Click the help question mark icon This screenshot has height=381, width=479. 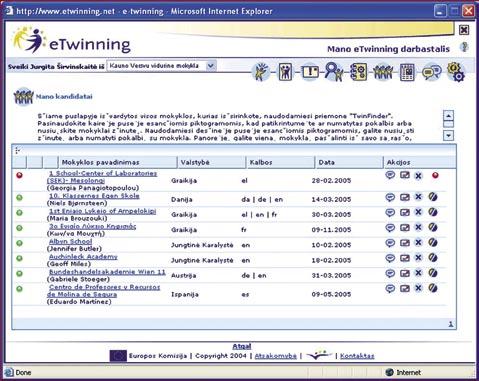(464, 47)
